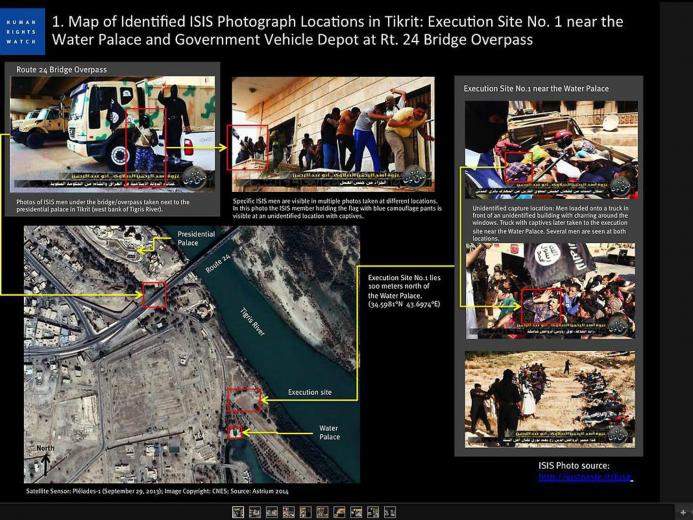Open the fifth slide thumbnail in filmstrip

tap(305, 512)
